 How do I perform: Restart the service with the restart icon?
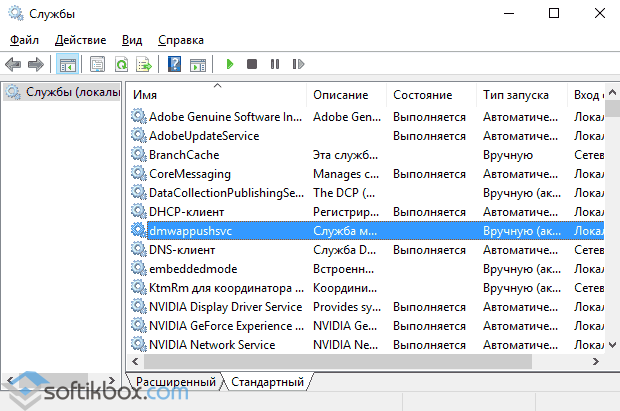tap(297, 64)
